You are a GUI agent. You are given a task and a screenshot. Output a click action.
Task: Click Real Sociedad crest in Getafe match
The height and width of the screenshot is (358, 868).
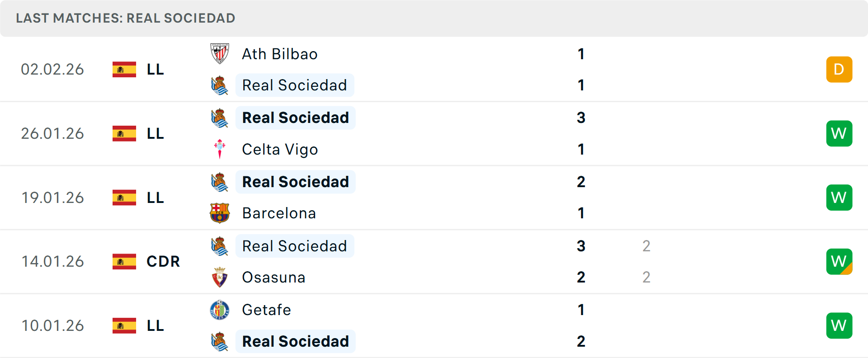click(x=220, y=341)
